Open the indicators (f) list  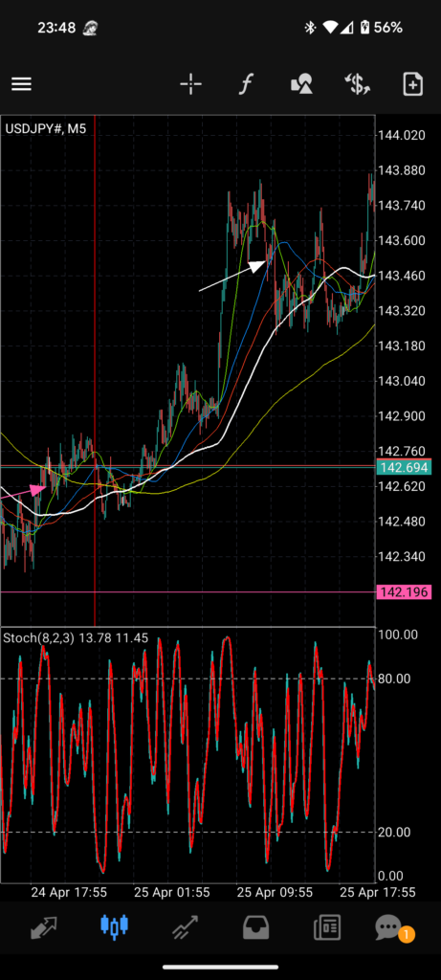point(246,84)
